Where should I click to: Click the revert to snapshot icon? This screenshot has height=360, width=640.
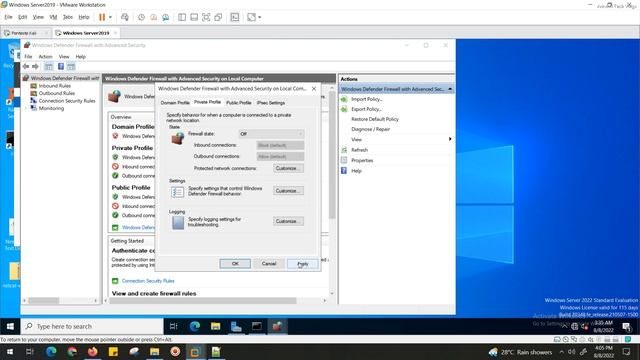pyautogui.click(x=153, y=17)
